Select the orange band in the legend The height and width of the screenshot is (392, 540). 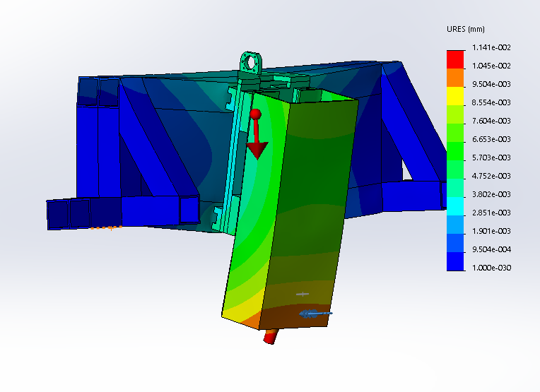(x=456, y=75)
